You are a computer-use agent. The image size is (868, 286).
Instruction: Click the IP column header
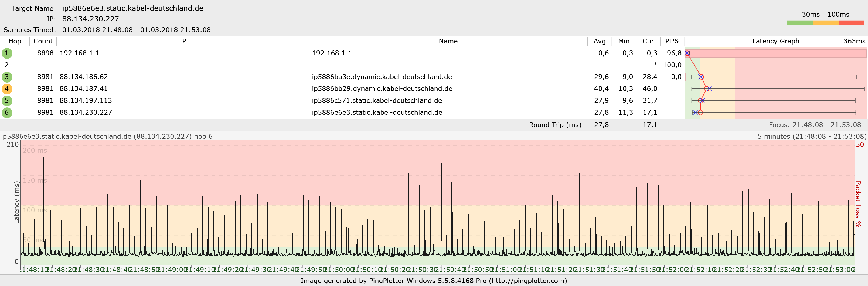pos(183,41)
